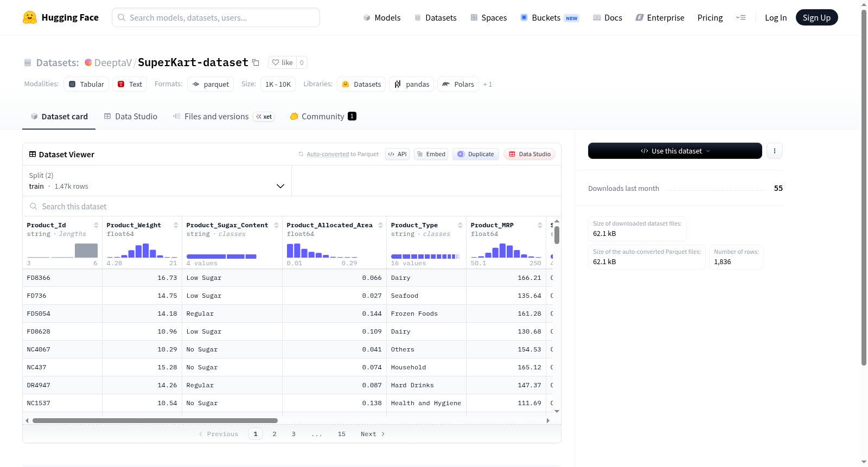
Task: Select the parquet format tag
Action: pyautogui.click(x=210, y=84)
